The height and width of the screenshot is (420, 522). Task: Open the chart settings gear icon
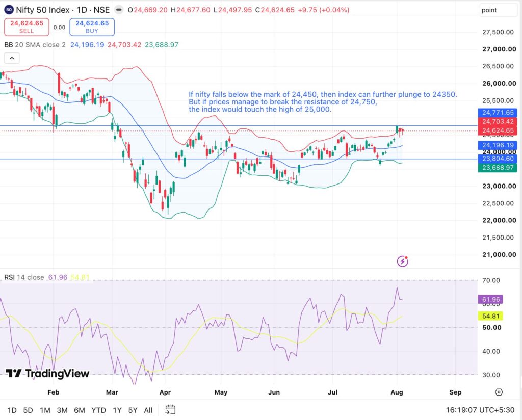(499, 392)
